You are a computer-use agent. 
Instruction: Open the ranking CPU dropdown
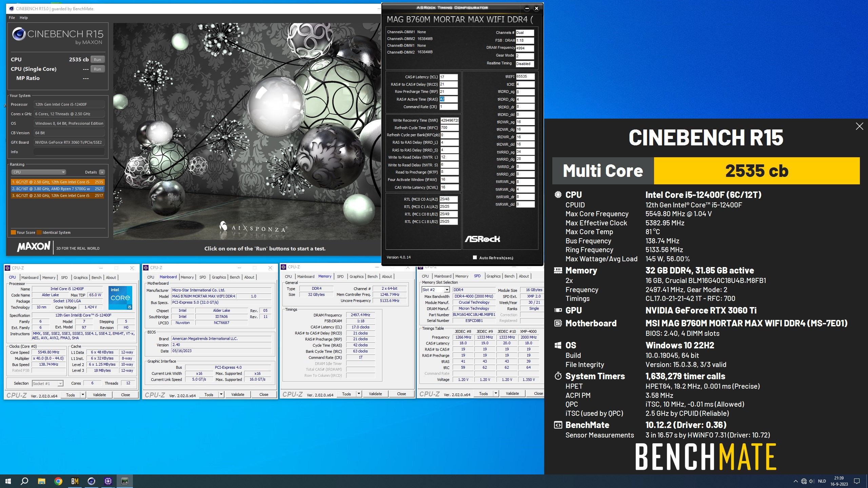(38, 172)
